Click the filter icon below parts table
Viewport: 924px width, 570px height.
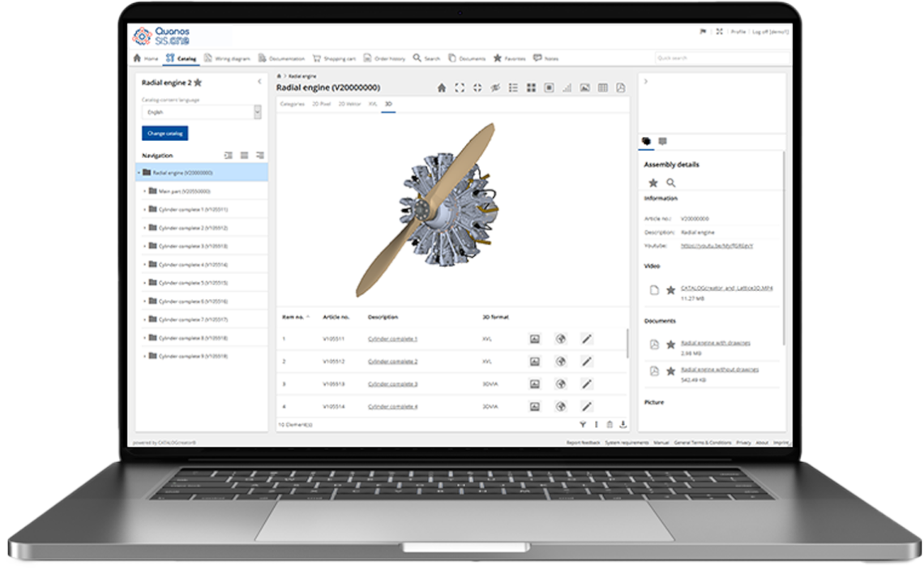583,424
